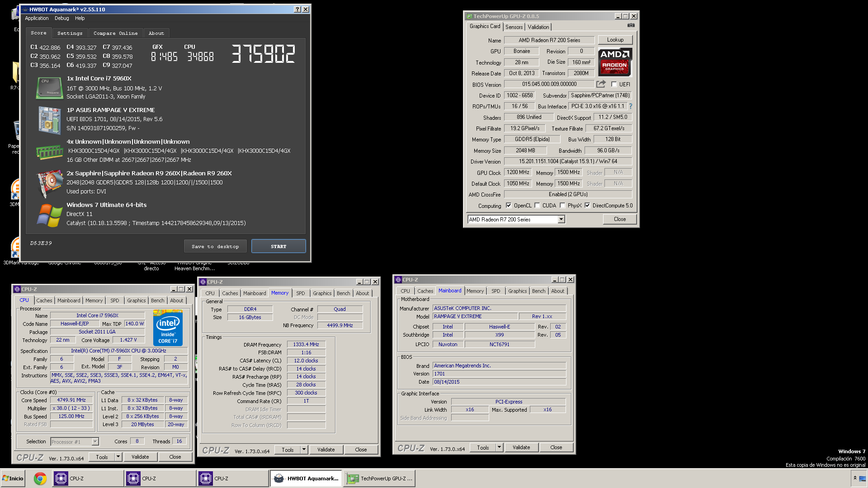Switch to the Compare Online tab
The width and height of the screenshot is (868, 488).
tap(116, 33)
